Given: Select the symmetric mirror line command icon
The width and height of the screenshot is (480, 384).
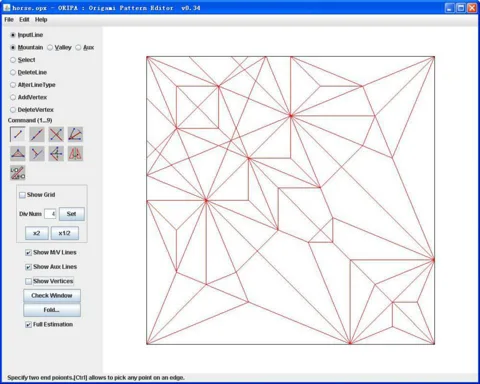Looking at the screenshot, I should pos(56,154).
